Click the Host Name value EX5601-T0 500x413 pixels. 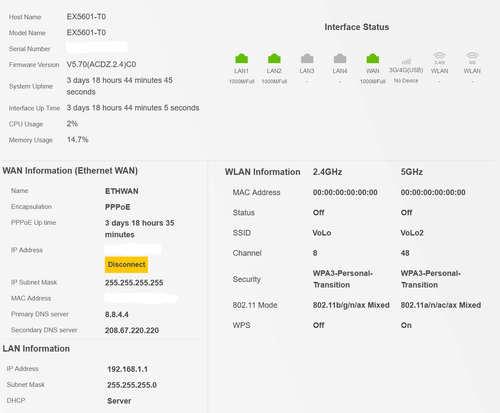(x=86, y=17)
